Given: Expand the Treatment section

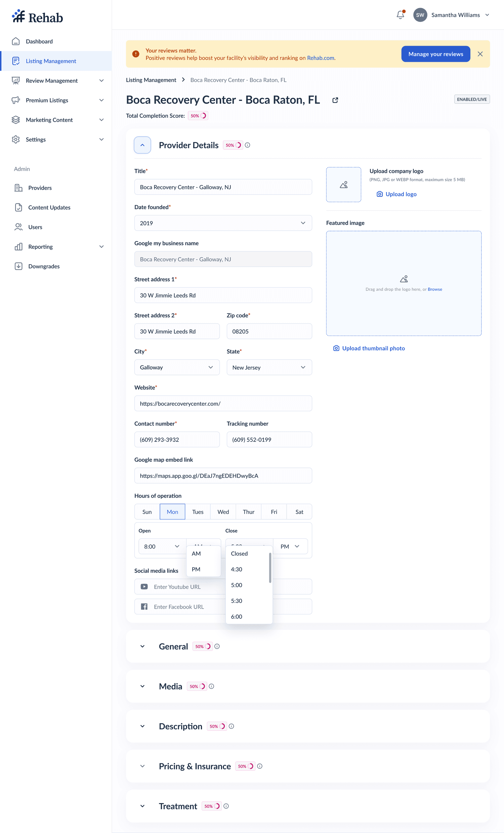Looking at the screenshot, I should (x=142, y=806).
